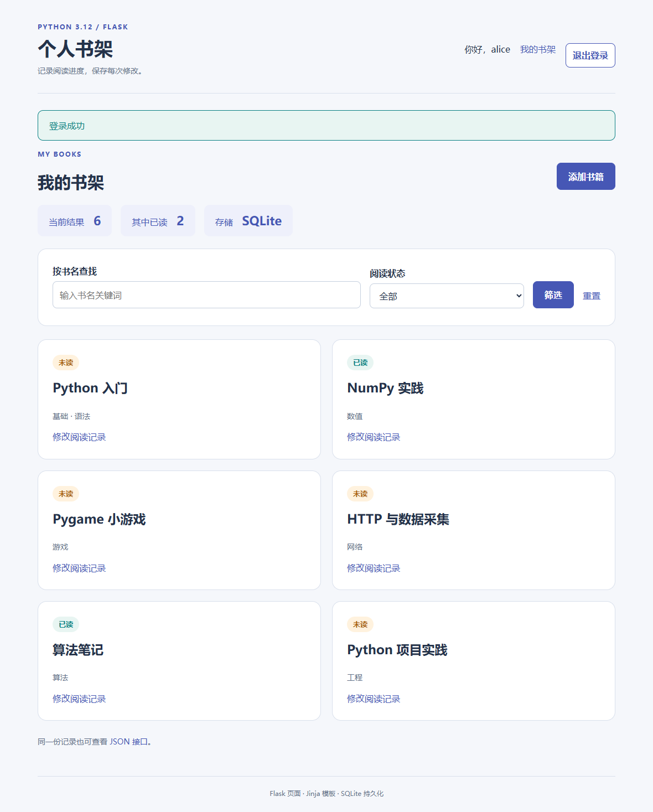
Task: Click the 登录成功 notification banner
Action: tap(326, 126)
